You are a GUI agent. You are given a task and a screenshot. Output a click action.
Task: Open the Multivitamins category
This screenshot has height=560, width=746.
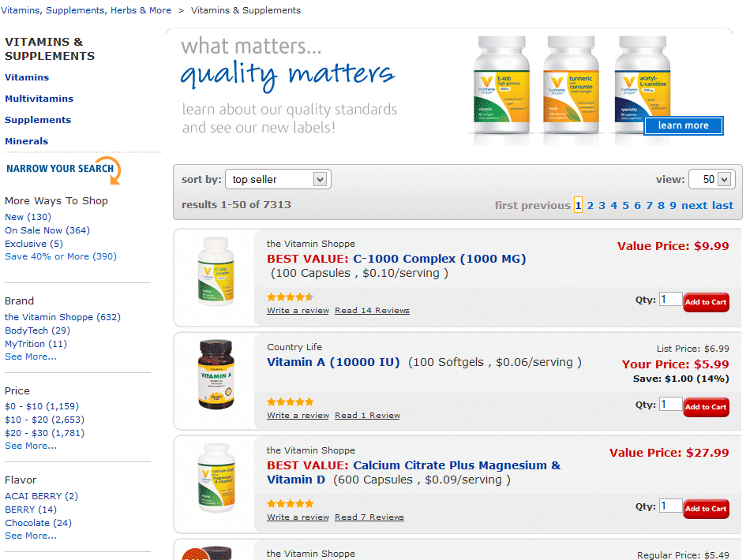(39, 99)
